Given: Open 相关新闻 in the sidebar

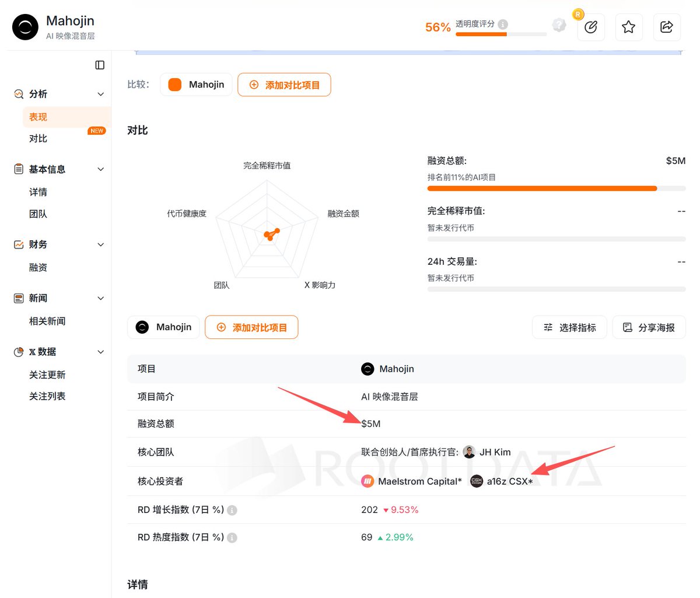Looking at the screenshot, I should tap(47, 321).
